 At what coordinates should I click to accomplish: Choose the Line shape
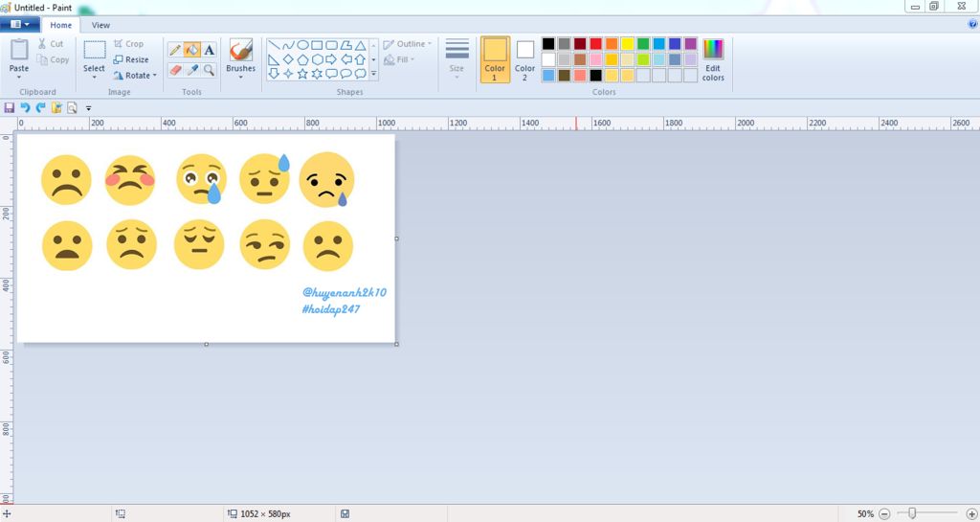[274, 46]
